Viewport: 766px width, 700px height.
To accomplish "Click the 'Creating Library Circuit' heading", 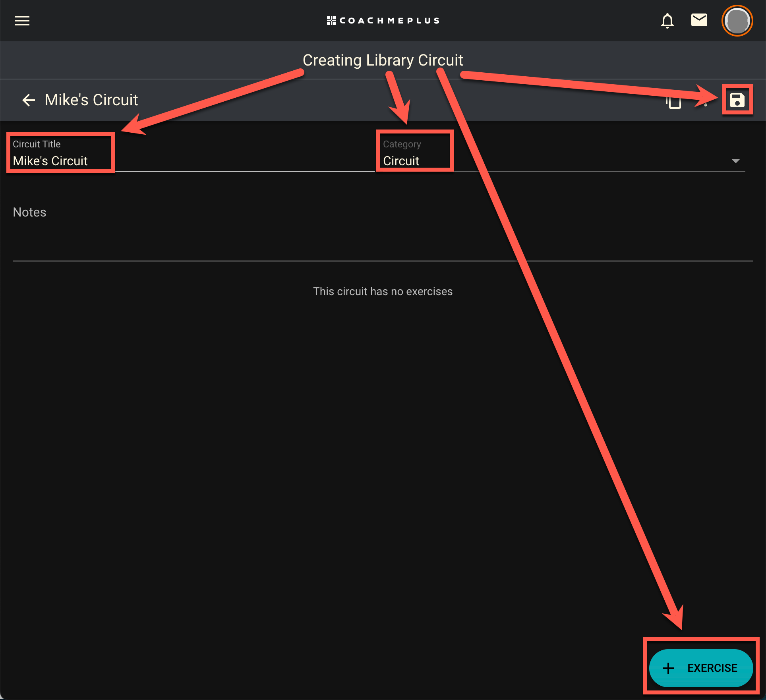I will [x=383, y=60].
